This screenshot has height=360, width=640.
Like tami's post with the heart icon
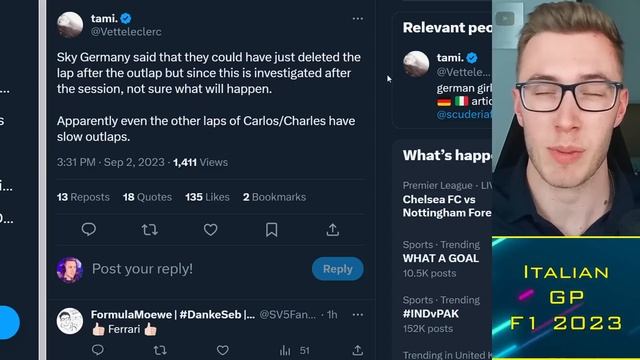pos(211,230)
